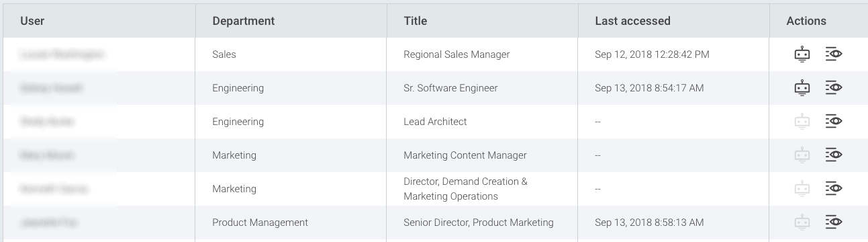Click the Sep 13, 2018 8:54:17 AM timestamp

pyautogui.click(x=649, y=88)
